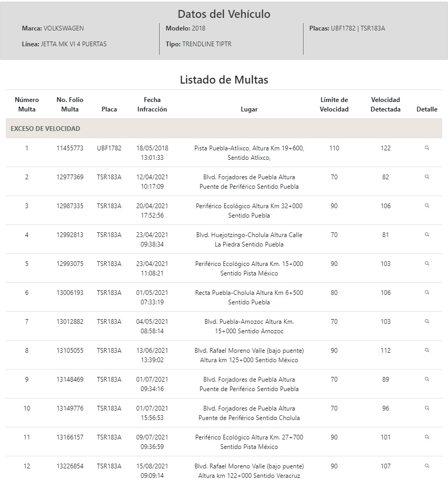Click the Fecha Infracción column header
Screen dimensions: 448x481
pos(152,104)
